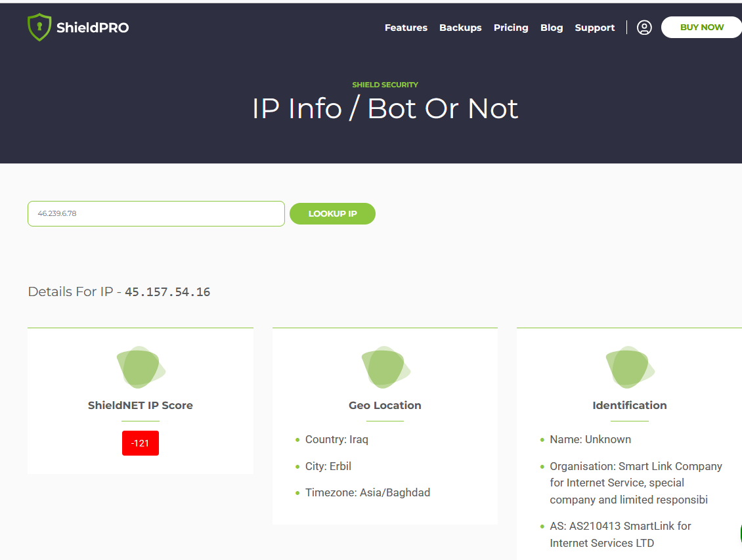Click the ShieldPRO shield logo
The height and width of the screenshot is (560, 742).
coord(39,28)
